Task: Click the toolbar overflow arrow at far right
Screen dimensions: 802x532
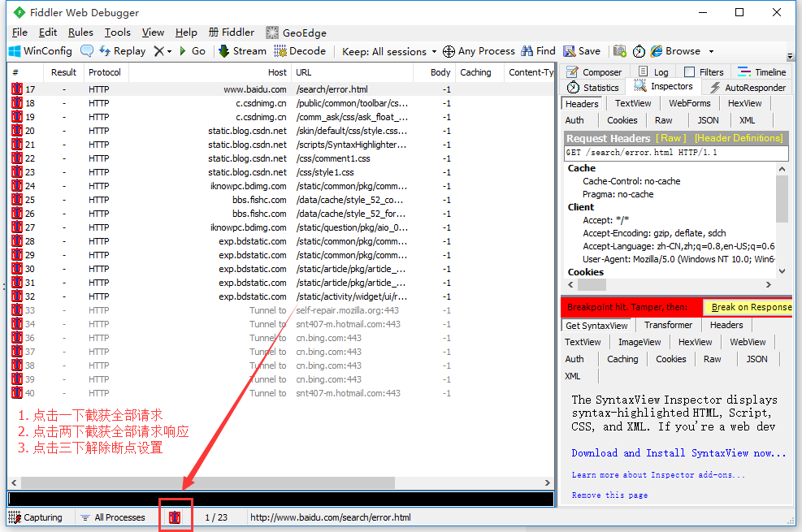Action: tap(791, 56)
